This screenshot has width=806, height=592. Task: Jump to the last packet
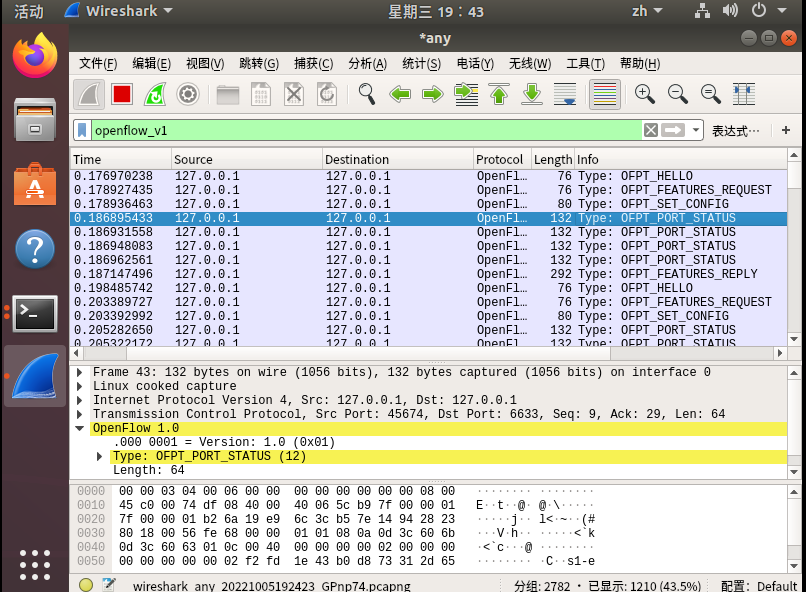point(532,95)
